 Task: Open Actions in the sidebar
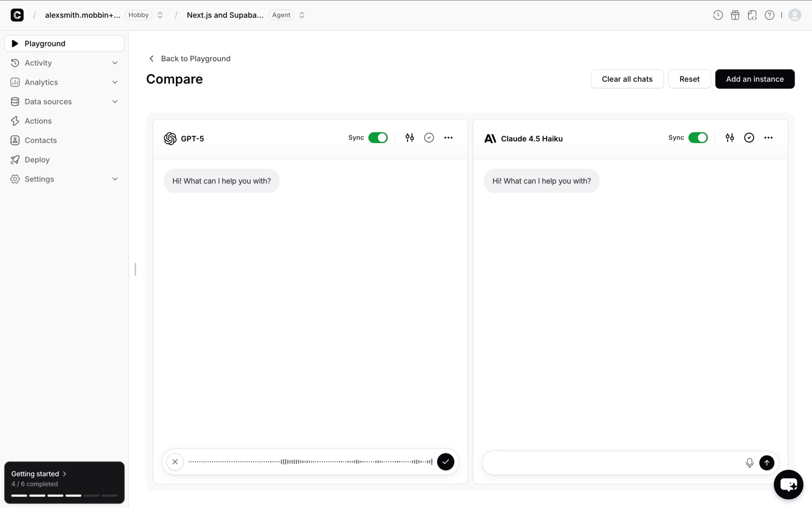click(x=64, y=121)
